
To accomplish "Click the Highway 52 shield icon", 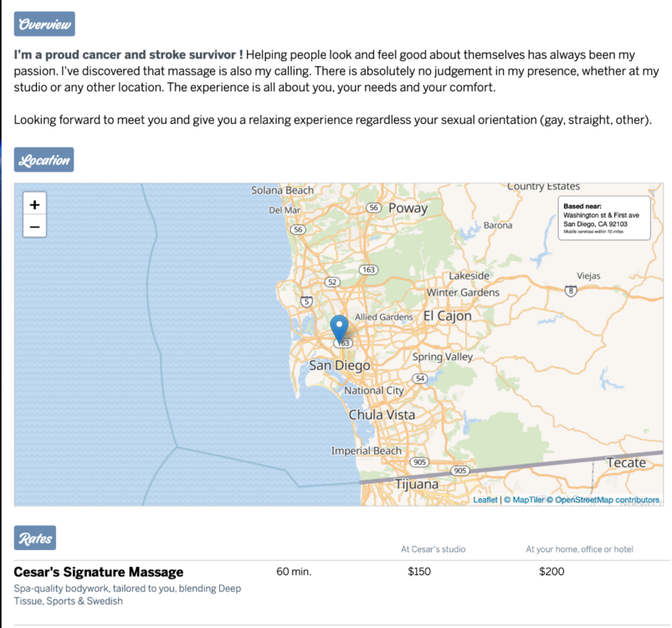I will pyautogui.click(x=332, y=282).
